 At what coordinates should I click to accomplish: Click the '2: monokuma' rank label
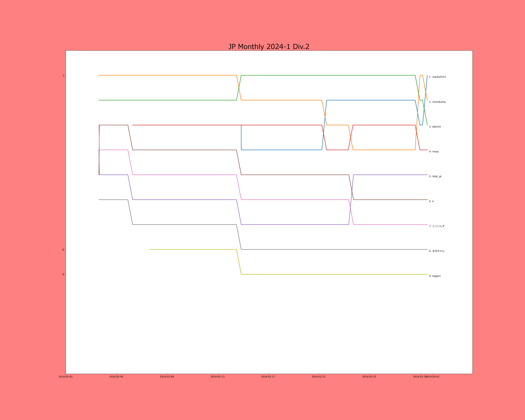[437, 102]
